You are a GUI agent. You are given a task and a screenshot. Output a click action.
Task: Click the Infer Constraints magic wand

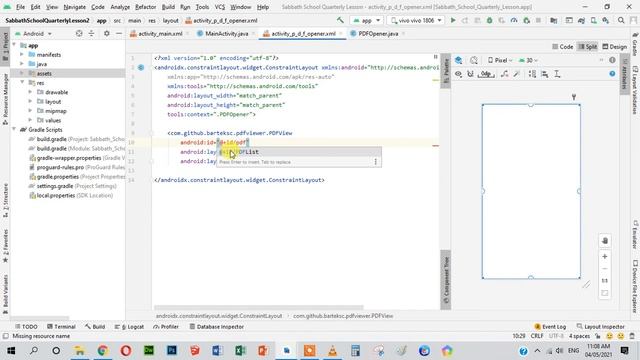coord(517,74)
